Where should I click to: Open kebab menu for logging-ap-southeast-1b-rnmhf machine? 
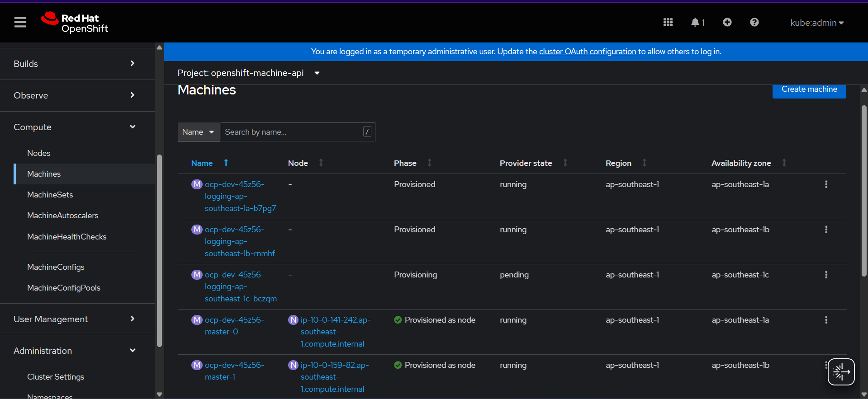[826, 230]
